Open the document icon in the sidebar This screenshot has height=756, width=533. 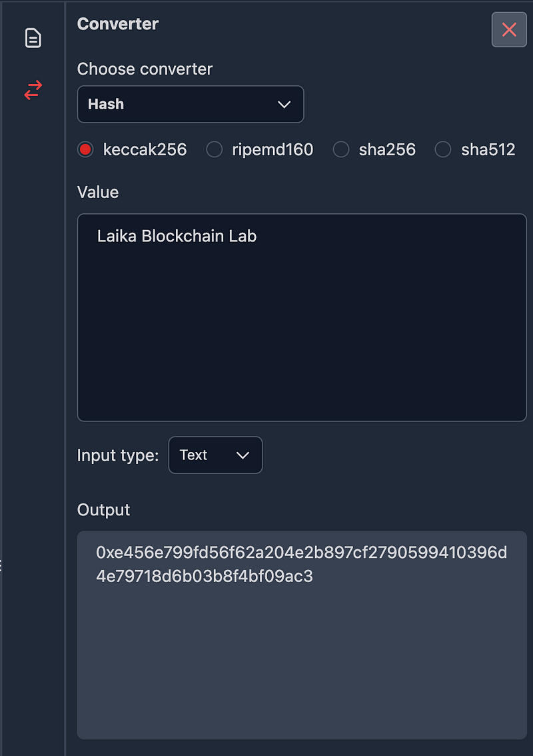(x=33, y=38)
